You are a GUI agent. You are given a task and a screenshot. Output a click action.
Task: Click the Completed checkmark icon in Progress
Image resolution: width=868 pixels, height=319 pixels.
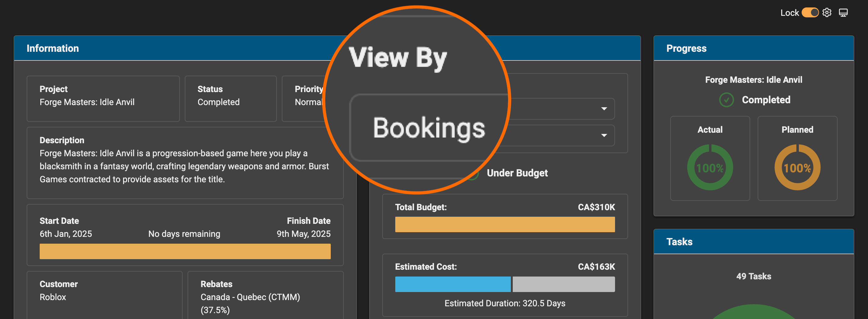click(x=726, y=100)
